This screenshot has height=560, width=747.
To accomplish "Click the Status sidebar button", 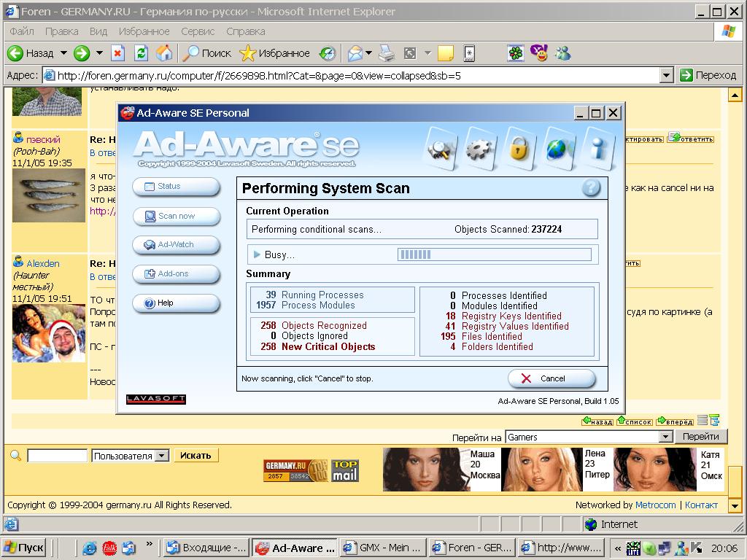I will pos(177,187).
